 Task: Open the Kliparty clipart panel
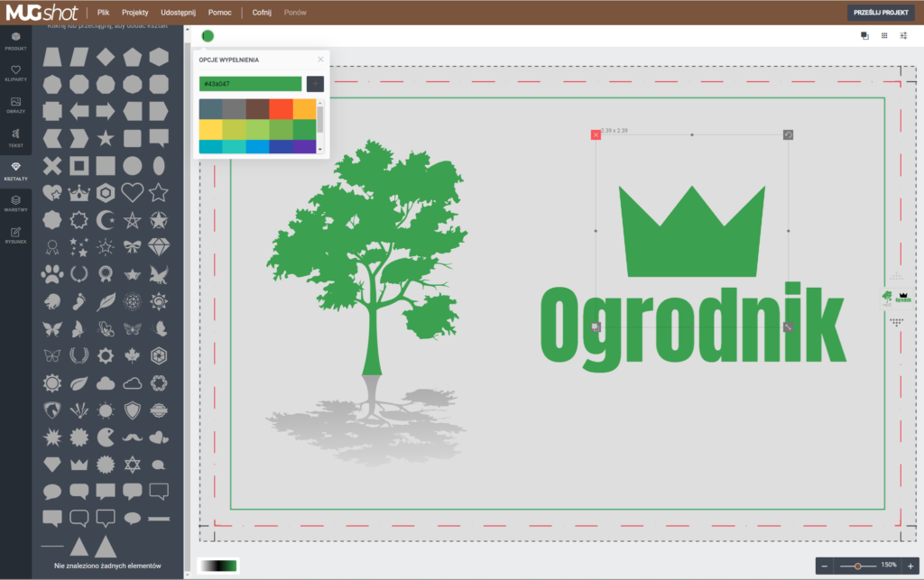[x=15, y=73]
